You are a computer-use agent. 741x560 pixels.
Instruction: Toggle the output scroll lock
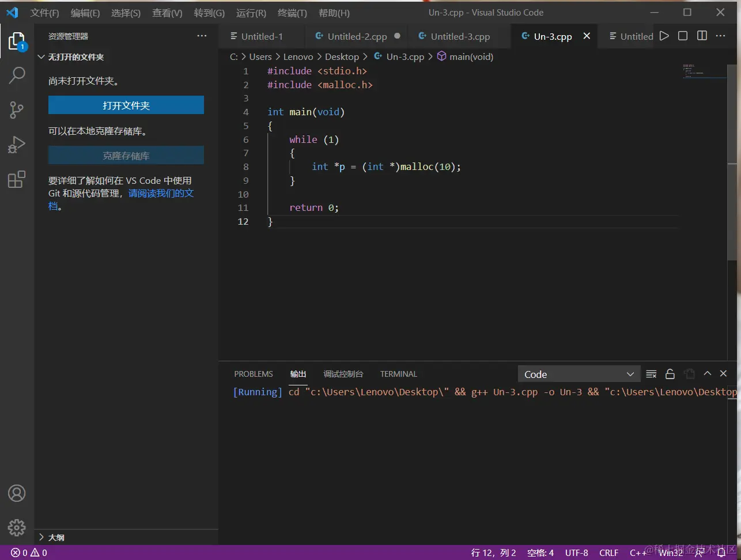coord(670,374)
